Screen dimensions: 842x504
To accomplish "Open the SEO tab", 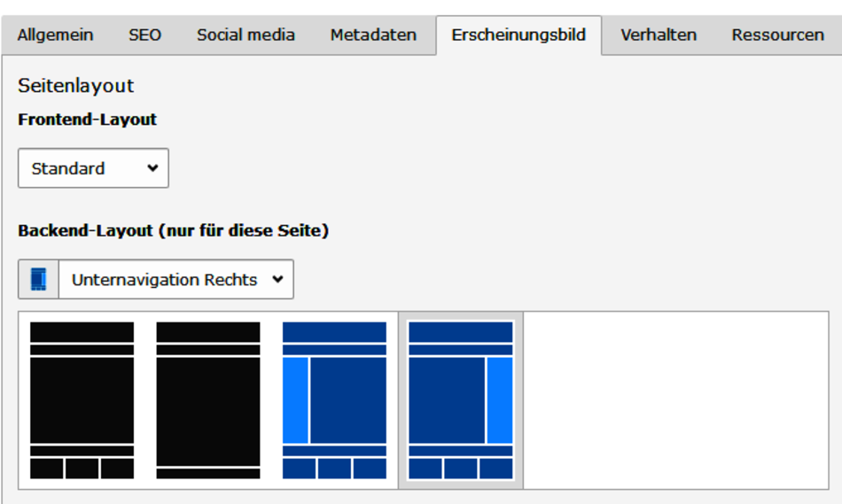I will point(144,35).
